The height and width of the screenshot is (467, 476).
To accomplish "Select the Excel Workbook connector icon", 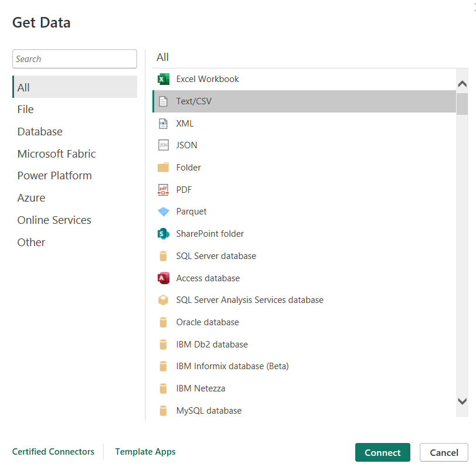I will point(164,79).
